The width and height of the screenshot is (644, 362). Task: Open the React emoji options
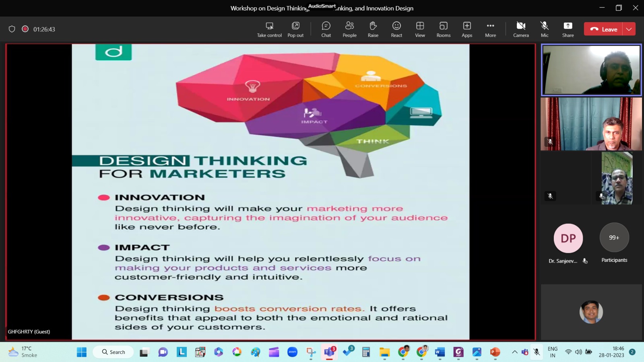pyautogui.click(x=396, y=29)
